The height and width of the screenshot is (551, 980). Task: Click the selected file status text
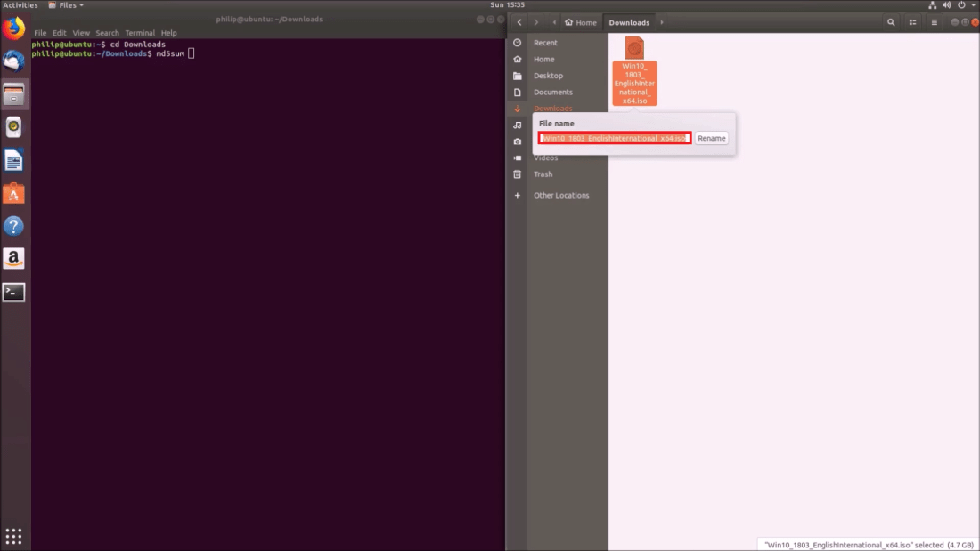pyautogui.click(x=869, y=545)
